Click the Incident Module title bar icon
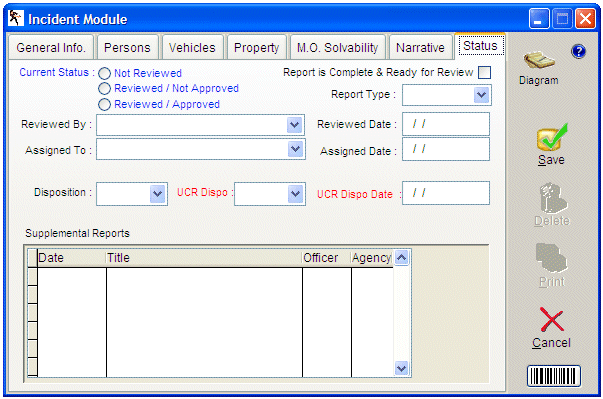Image resolution: width=603 pixels, height=399 pixels. pos(15,18)
